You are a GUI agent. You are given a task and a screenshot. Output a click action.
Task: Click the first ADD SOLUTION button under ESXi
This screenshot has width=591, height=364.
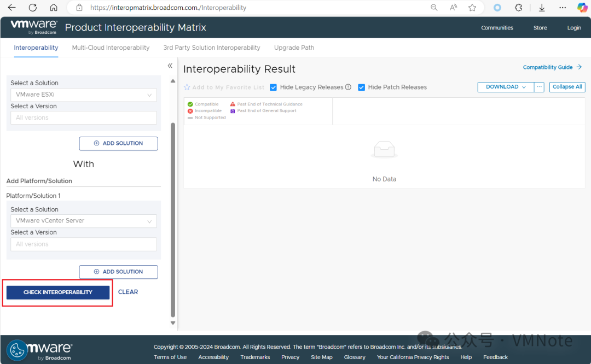pos(118,143)
